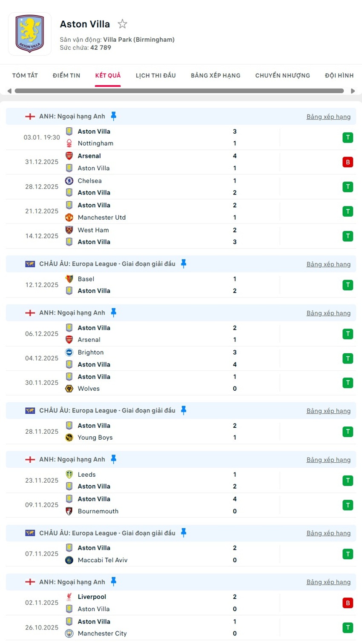Click the Aston Villa club crest
362x644 pixels.
coord(29,33)
